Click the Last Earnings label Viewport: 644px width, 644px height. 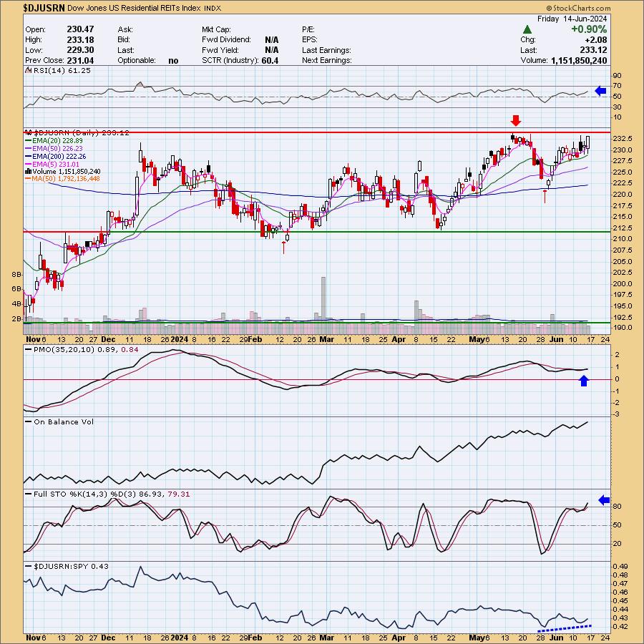326,50
